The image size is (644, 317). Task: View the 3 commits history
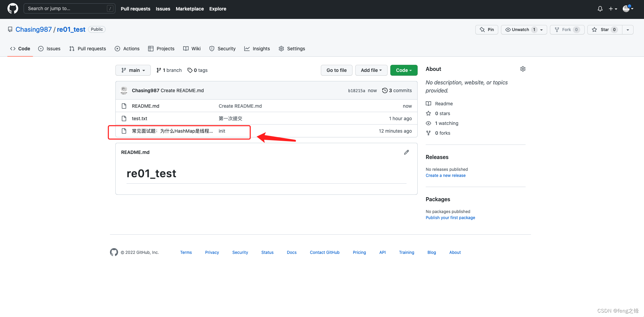click(397, 90)
